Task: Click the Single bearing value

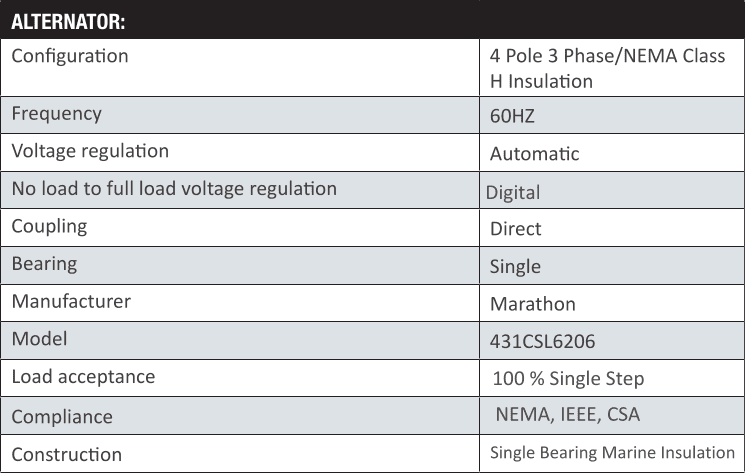Action: [x=515, y=267]
